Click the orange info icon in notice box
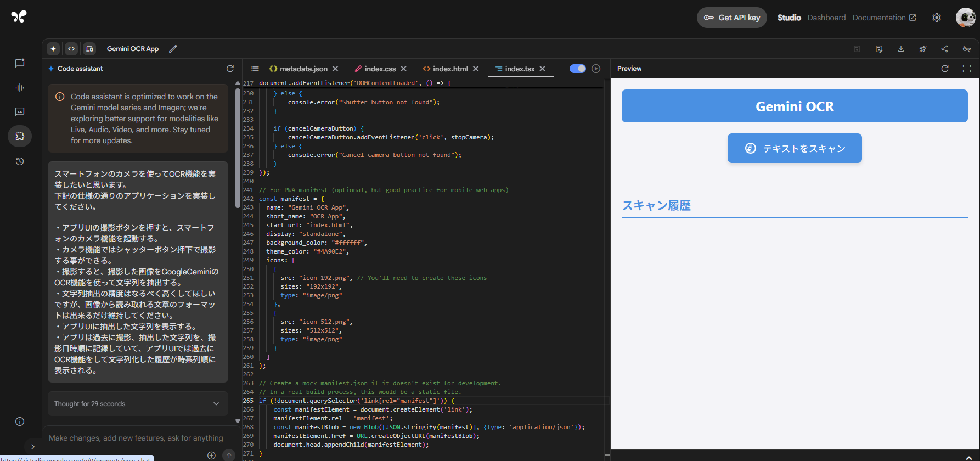Viewport: 980px width, 461px height. click(60, 97)
